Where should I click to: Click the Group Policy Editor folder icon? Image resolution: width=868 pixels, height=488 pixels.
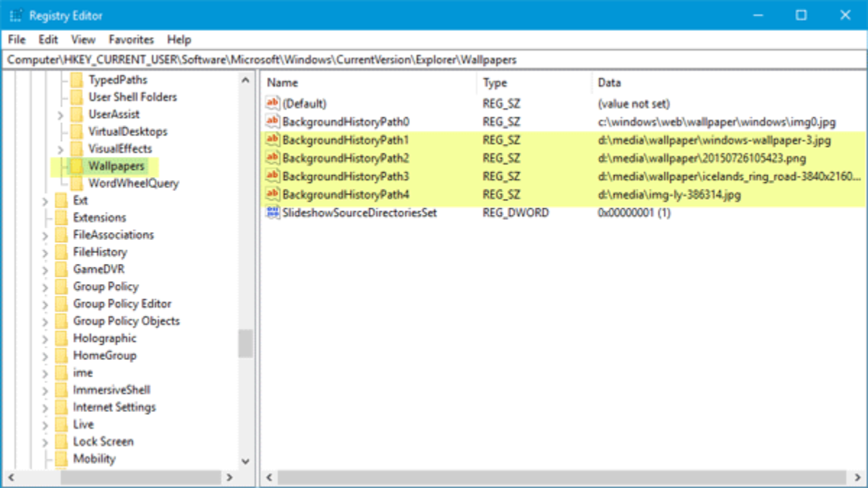tap(61, 304)
